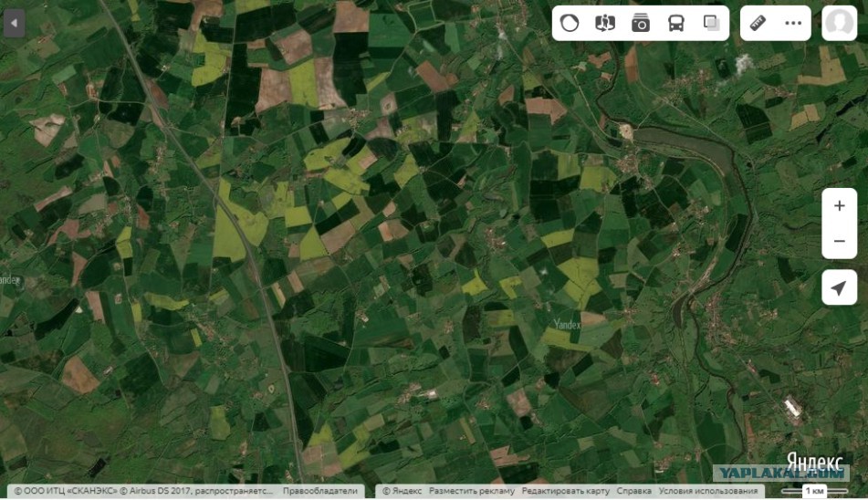This screenshot has height=500, width=868.
Task: Open the Справка help link
Action: click(633, 491)
